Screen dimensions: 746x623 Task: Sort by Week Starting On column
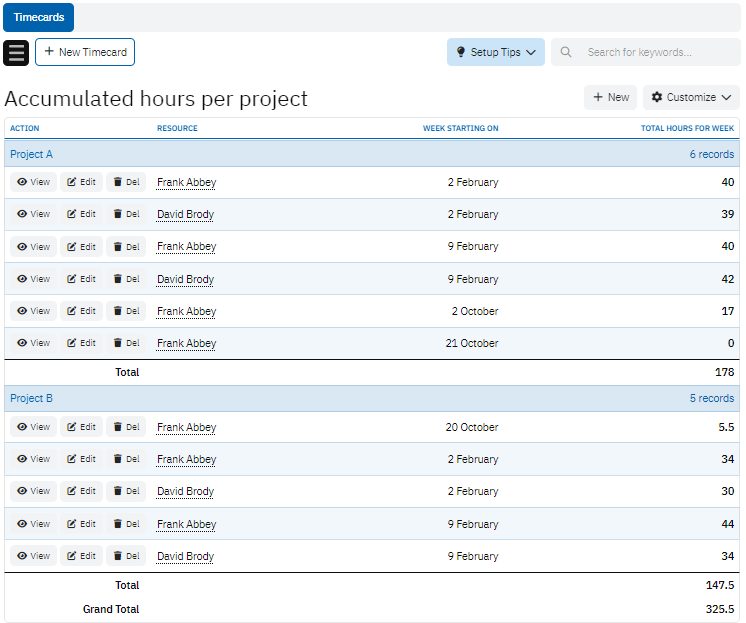coord(460,128)
